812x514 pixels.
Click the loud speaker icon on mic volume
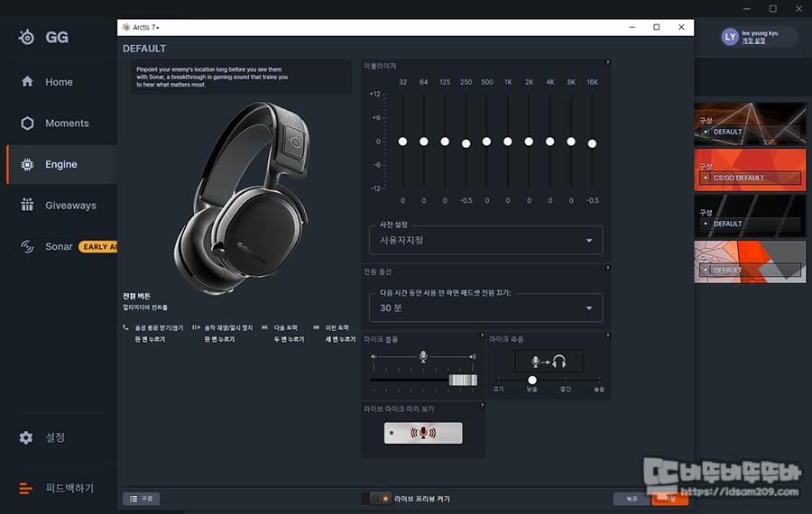(472, 356)
